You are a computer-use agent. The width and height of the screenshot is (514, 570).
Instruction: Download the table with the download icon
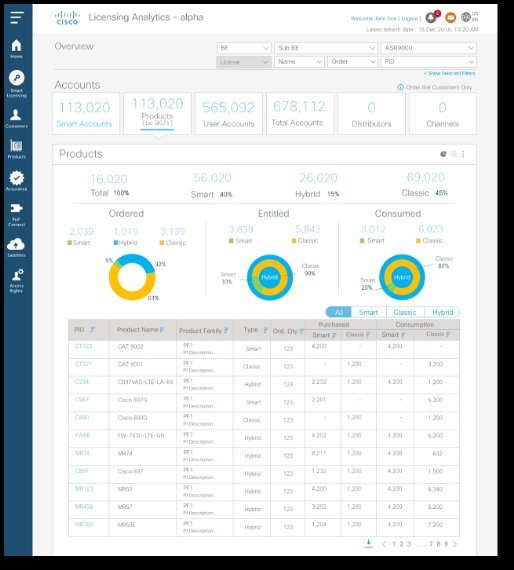pos(368,543)
